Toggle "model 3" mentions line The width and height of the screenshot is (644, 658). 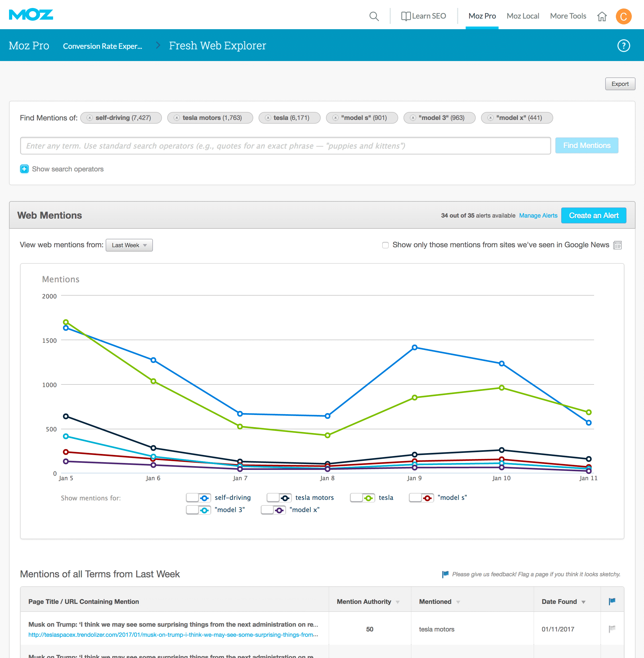coord(199,510)
